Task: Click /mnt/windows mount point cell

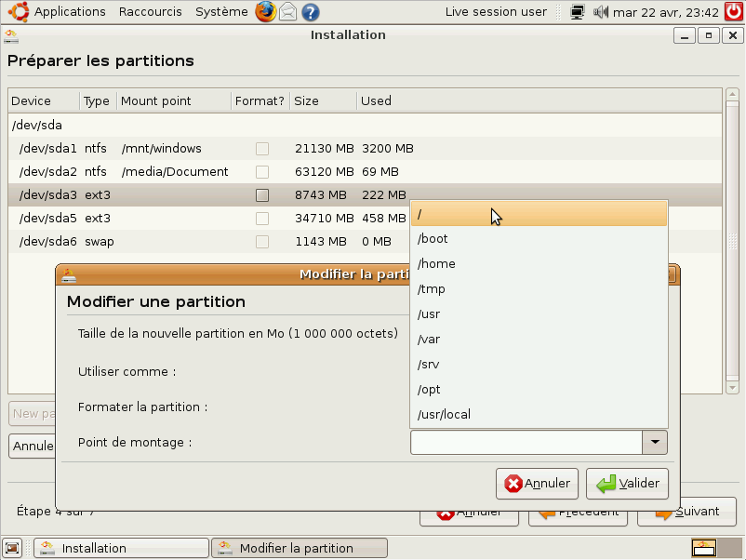Action: click(x=162, y=149)
